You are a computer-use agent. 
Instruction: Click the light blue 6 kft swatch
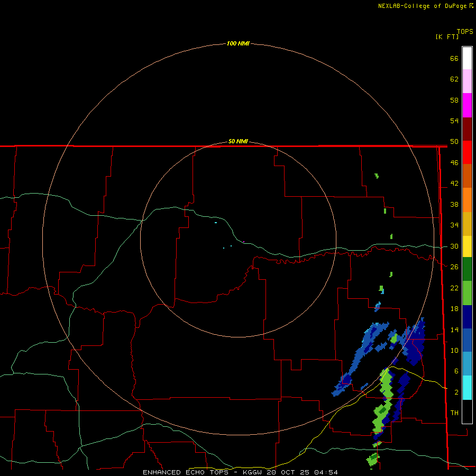467,364
